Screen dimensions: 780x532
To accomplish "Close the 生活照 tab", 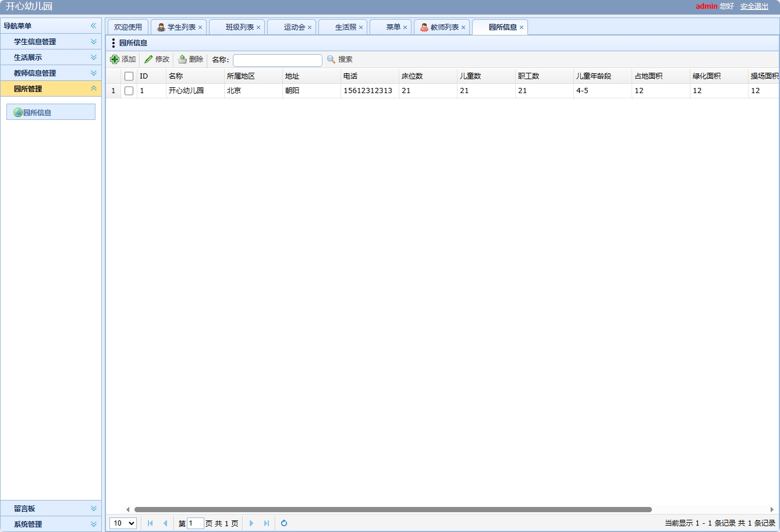I will point(361,27).
